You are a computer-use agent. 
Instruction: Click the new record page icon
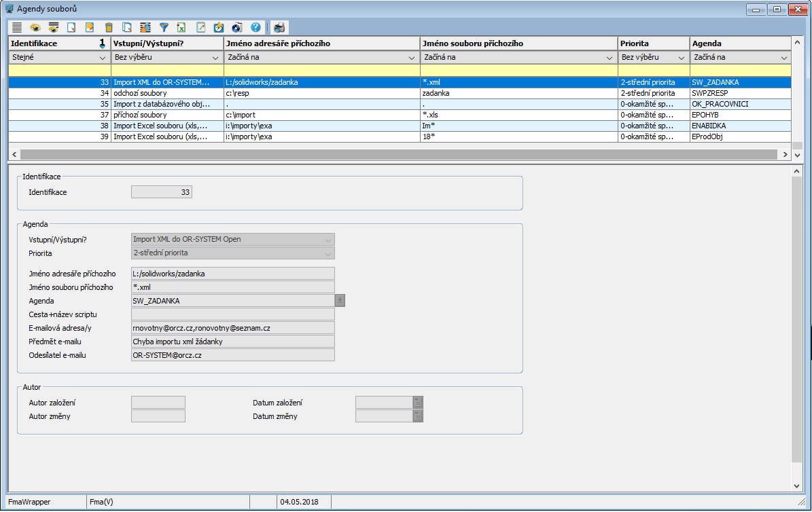[71, 28]
